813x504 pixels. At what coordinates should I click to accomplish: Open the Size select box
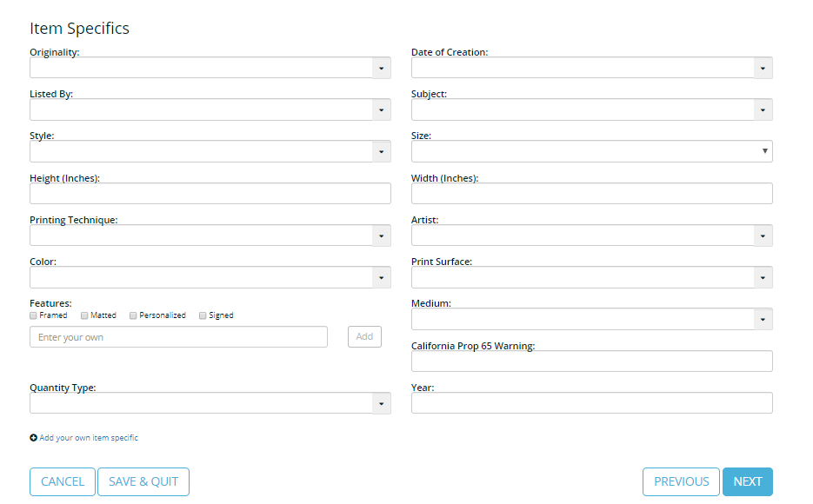[591, 151]
